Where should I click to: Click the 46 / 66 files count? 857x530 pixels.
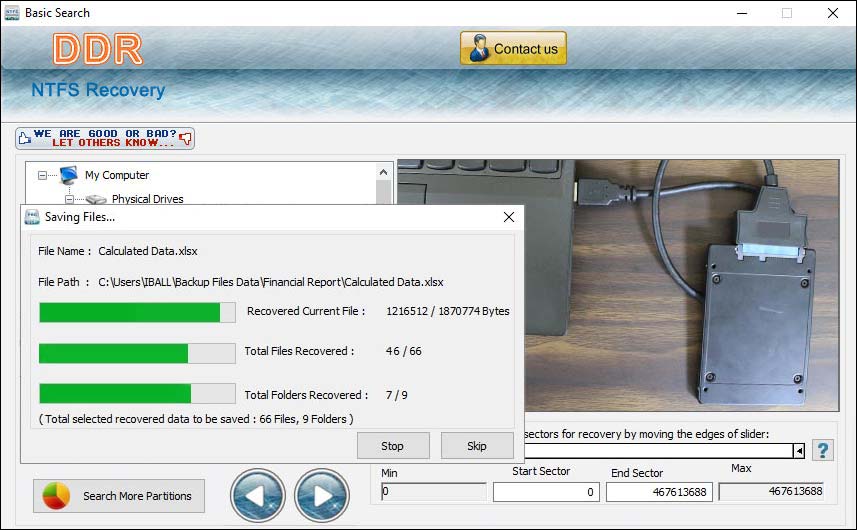(x=403, y=351)
